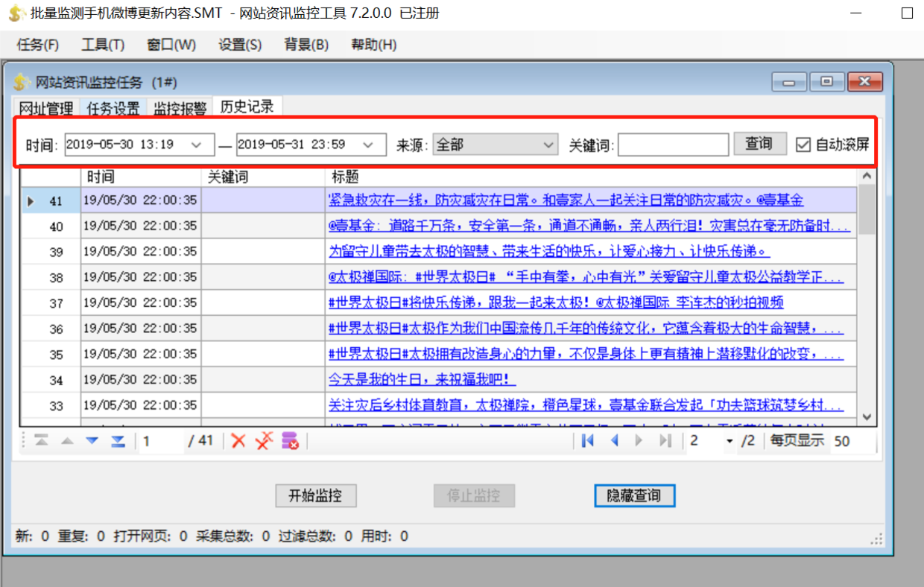The width and height of the screenshot is (924, 587).
Task: Switch to the 监控报警 tab
Action: click(180, 109)
